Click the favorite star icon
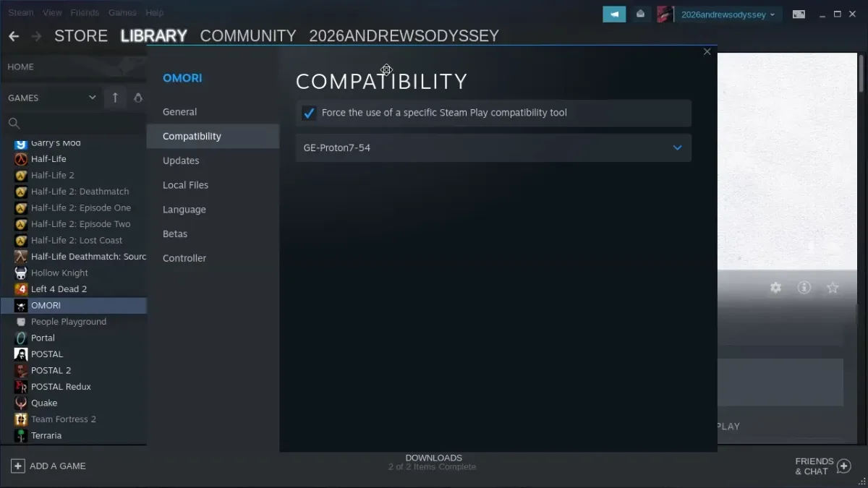 833,288
